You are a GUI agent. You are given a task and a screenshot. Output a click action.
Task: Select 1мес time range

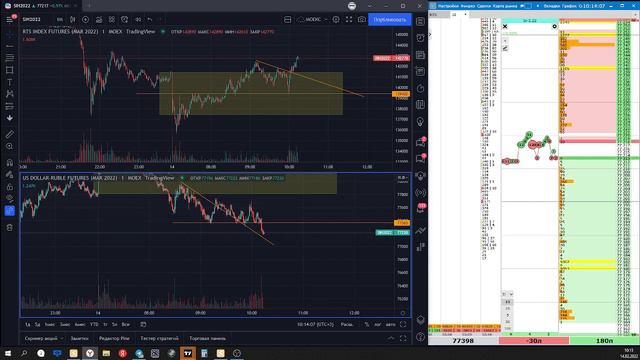click(x=49, y=324)
